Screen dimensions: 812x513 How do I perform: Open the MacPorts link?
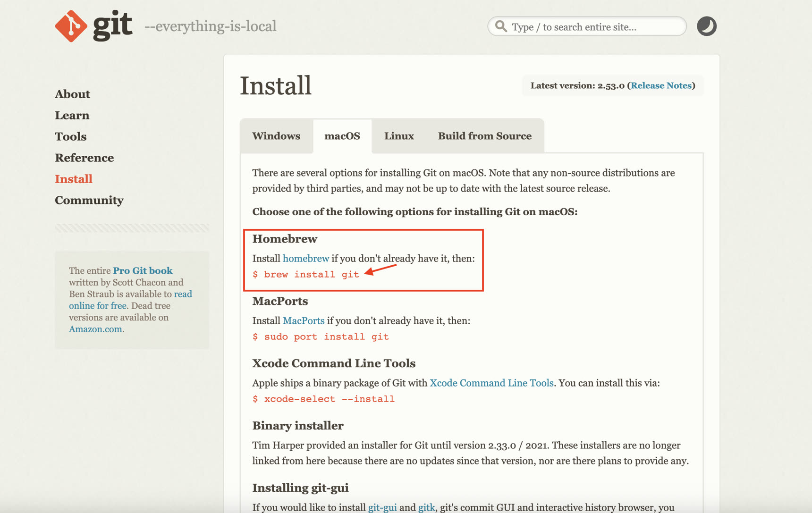tap(304, 320)
